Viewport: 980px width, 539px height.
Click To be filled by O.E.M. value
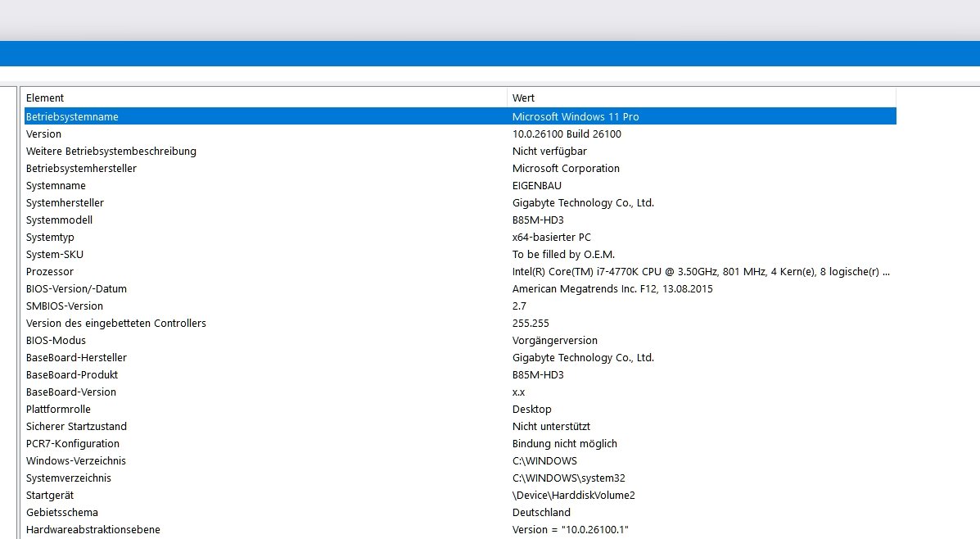click(564, 255)
